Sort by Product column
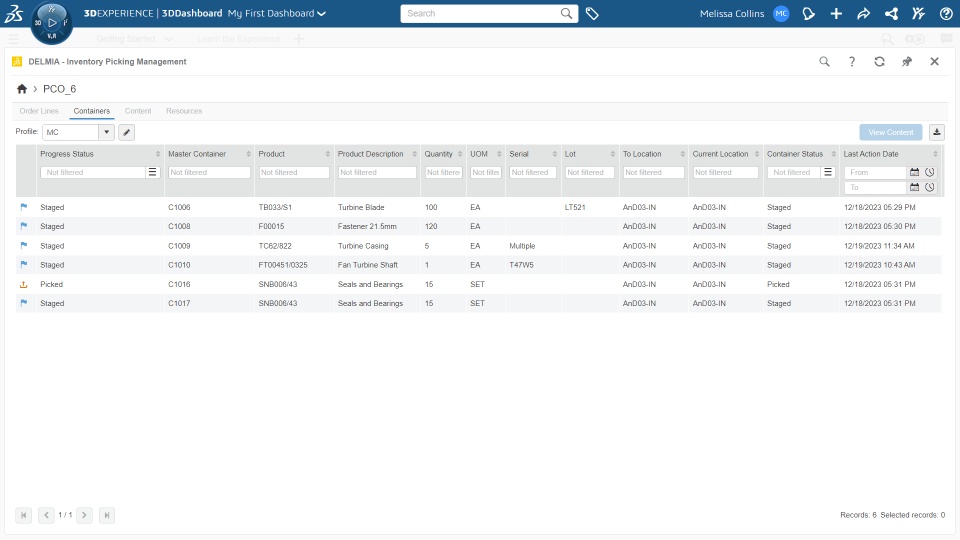This screenshot has height=540, width=960. 328,154
